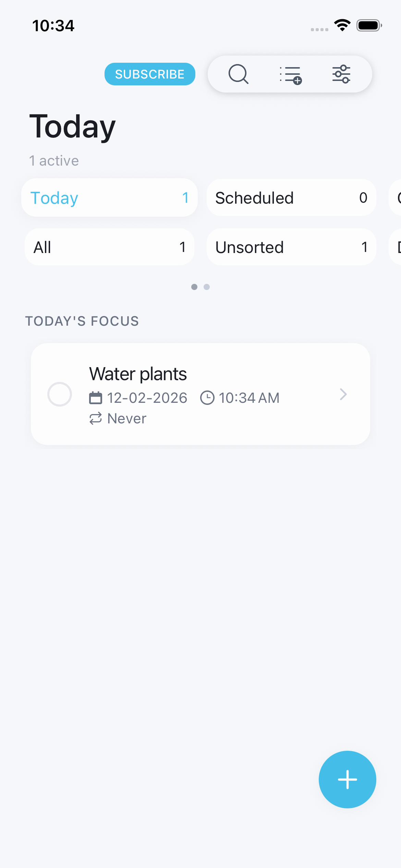This screenshot has height=868, width=401.
Task: Mark Water plants task as complete
Action: 60,394
